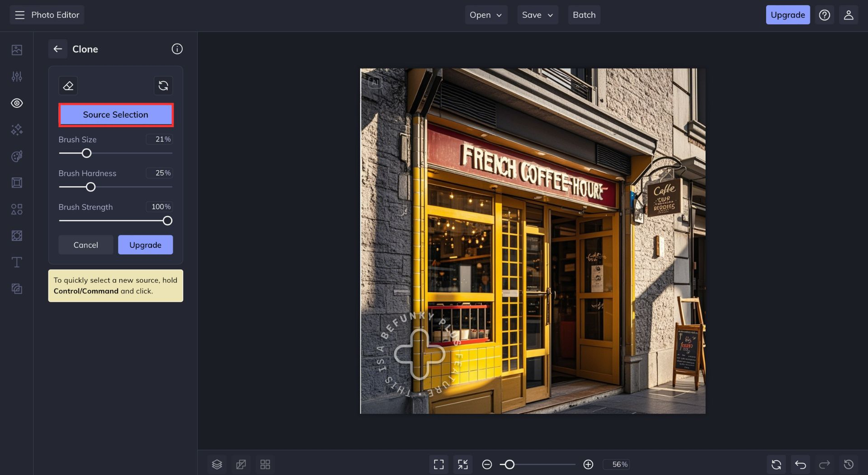Open the Layers icon in bottom bar
Image resolution: width=868 pixels, height=475 pixels.
coord(217,465)
